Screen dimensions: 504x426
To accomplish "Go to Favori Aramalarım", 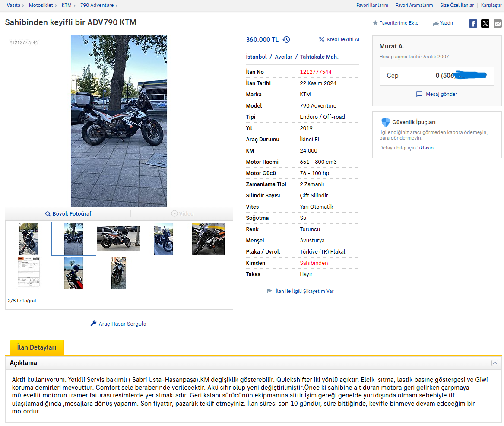I will coord(414,6).
